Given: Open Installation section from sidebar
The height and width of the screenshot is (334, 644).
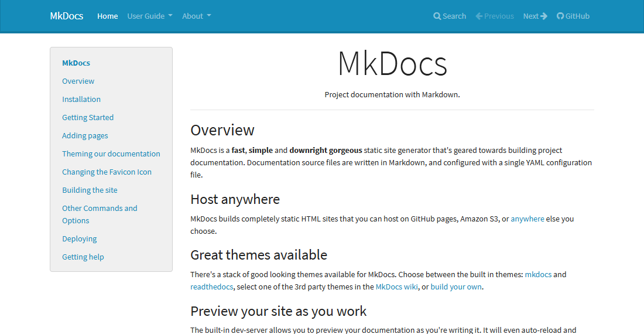Looking at the screenshot, I should tap(81, 99).
